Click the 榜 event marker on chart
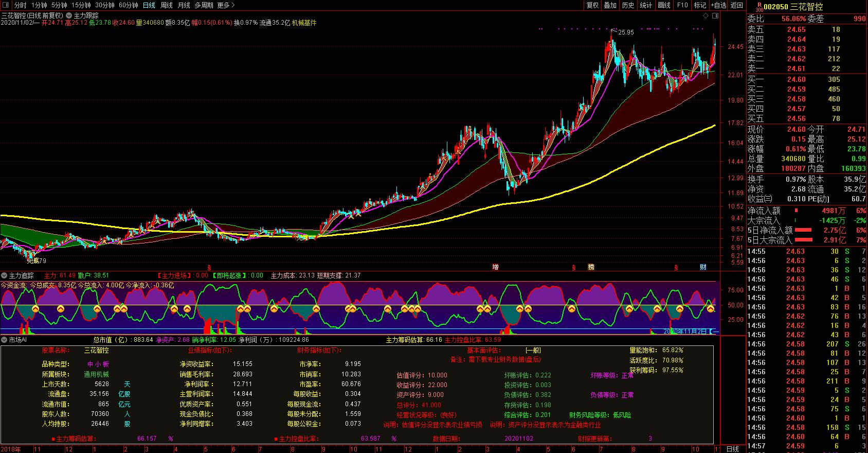Viewport: 868px width, 453px height. 591,267
